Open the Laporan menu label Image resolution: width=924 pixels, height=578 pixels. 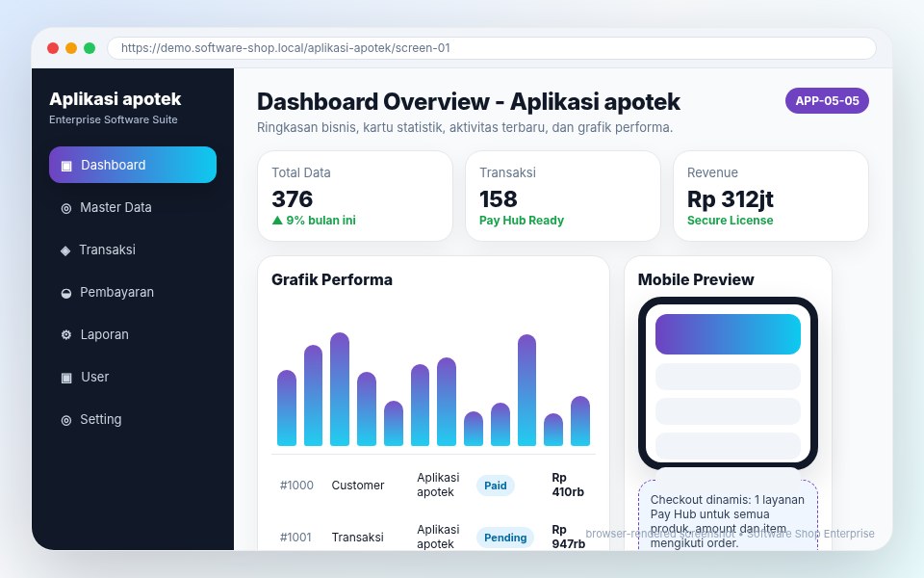[104, 334]
